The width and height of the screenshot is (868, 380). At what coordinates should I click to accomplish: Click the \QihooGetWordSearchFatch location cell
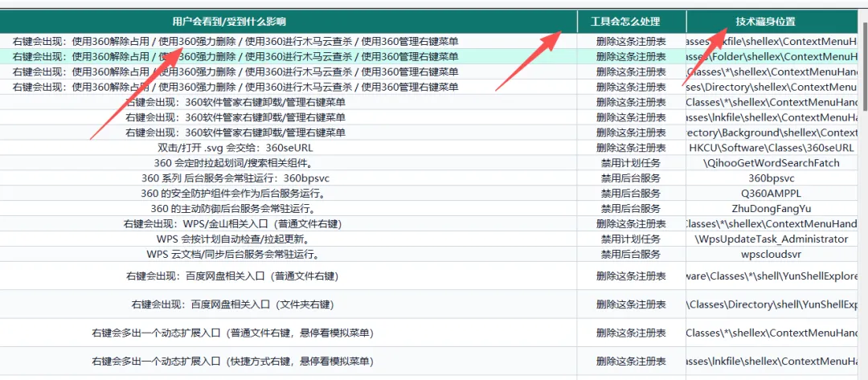point(771,163)
